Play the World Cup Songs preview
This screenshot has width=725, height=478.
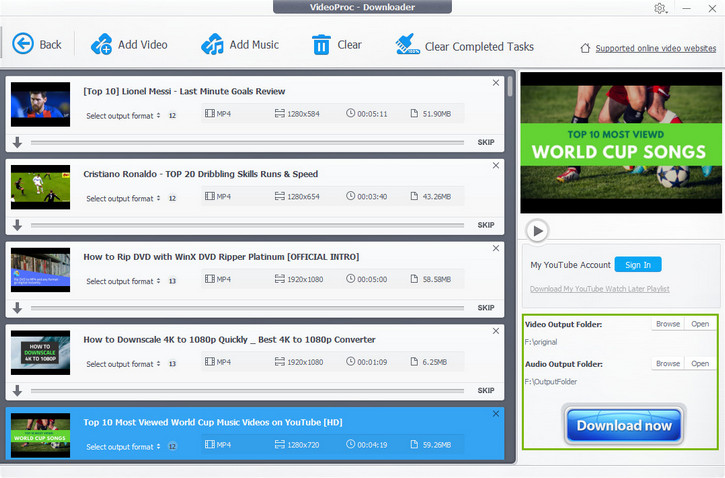[x=537, y=230]
